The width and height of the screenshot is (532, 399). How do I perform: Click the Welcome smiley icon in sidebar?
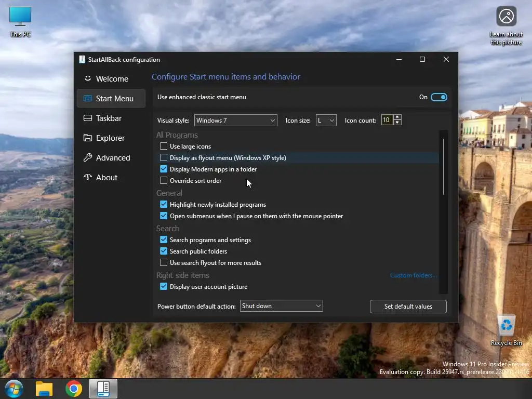(87, 78)
